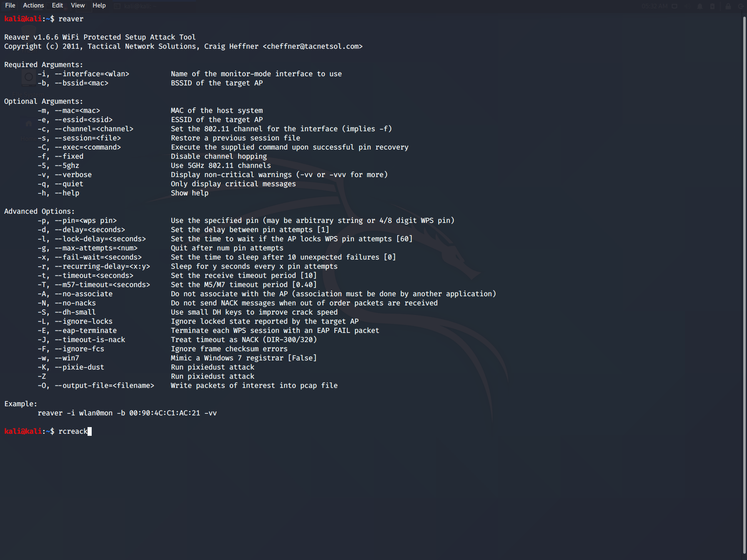Click the '-Z' option flag

point(42,376)
